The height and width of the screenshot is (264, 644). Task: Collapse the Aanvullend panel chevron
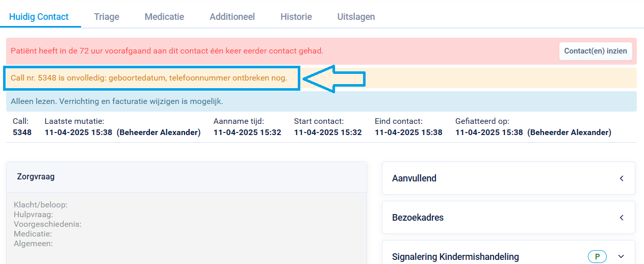pyautogui.click(x=622, y=178)
